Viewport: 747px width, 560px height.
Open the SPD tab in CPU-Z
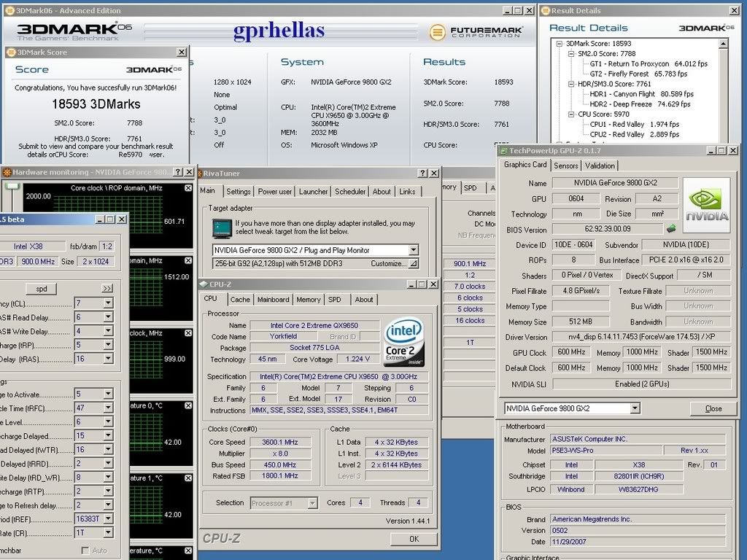(334, 300)
